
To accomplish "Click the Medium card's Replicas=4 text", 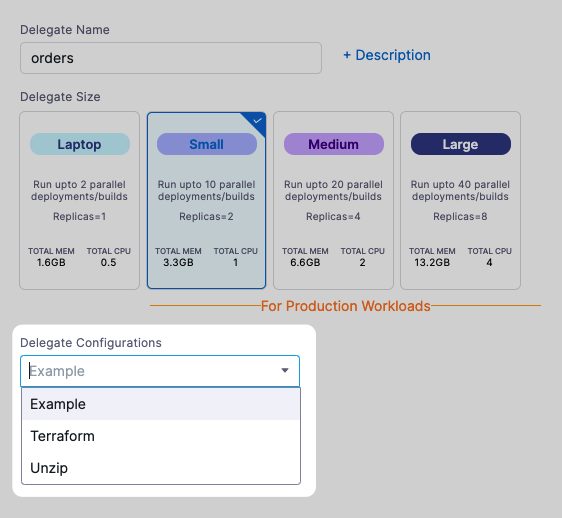I will coord(333,217).
